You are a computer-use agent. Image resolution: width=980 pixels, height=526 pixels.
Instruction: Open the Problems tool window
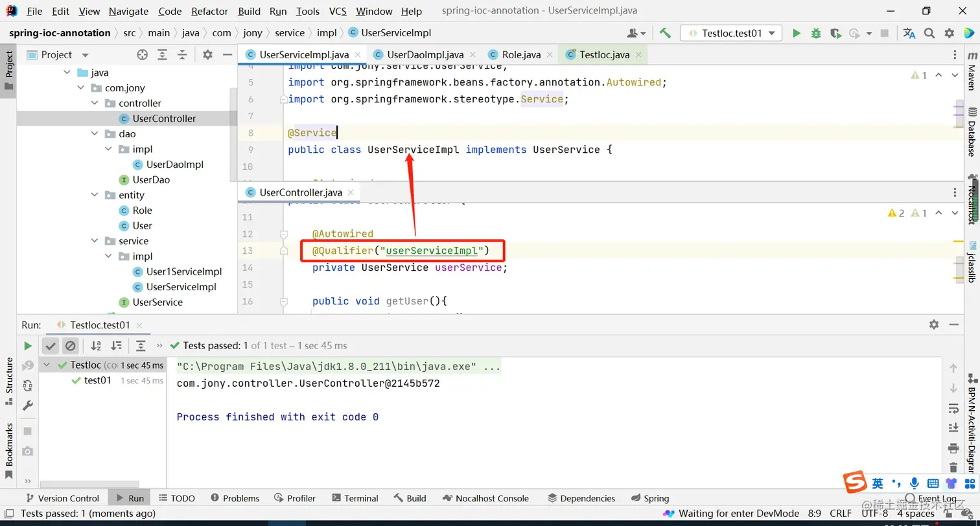[x=234, y=498]
